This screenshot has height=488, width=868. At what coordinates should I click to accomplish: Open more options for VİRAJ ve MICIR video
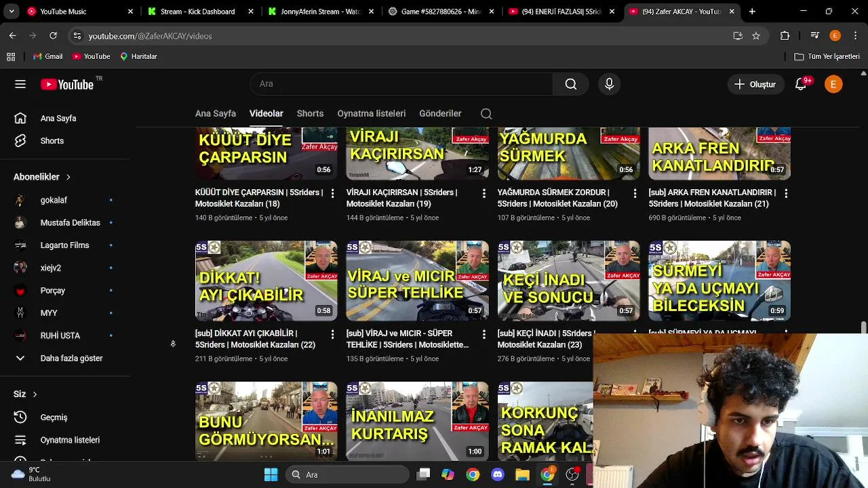click(x=484, y=335)
